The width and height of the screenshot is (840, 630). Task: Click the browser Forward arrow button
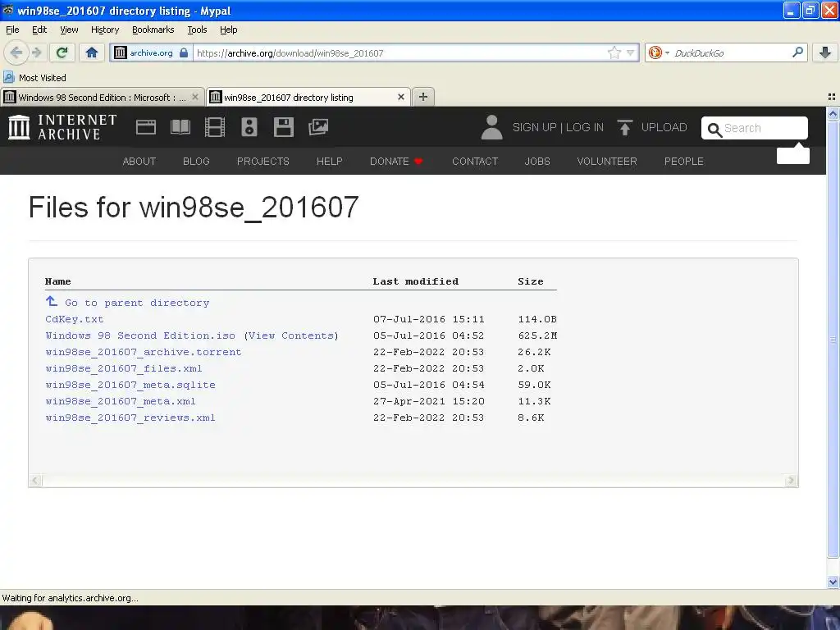pyautogui.click(x=36, y=52)
